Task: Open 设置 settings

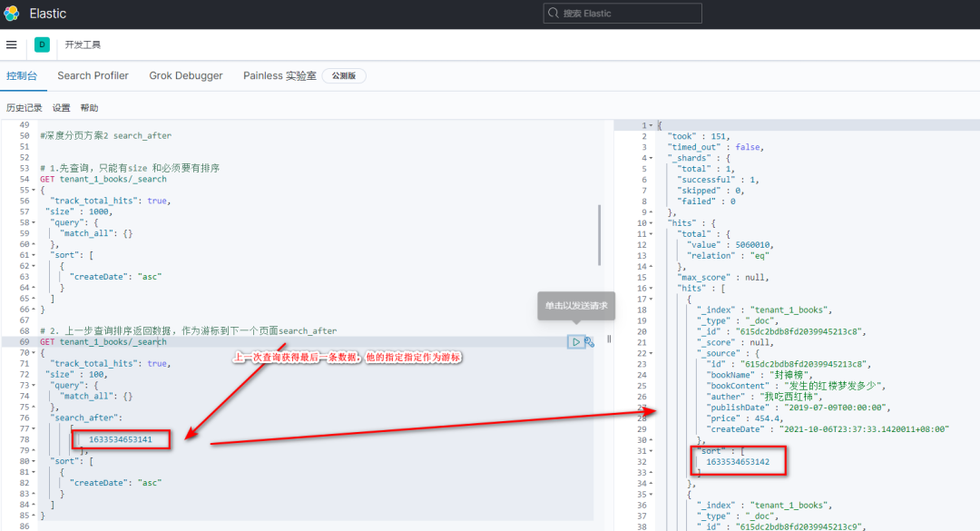Action: tap(62, 108)
